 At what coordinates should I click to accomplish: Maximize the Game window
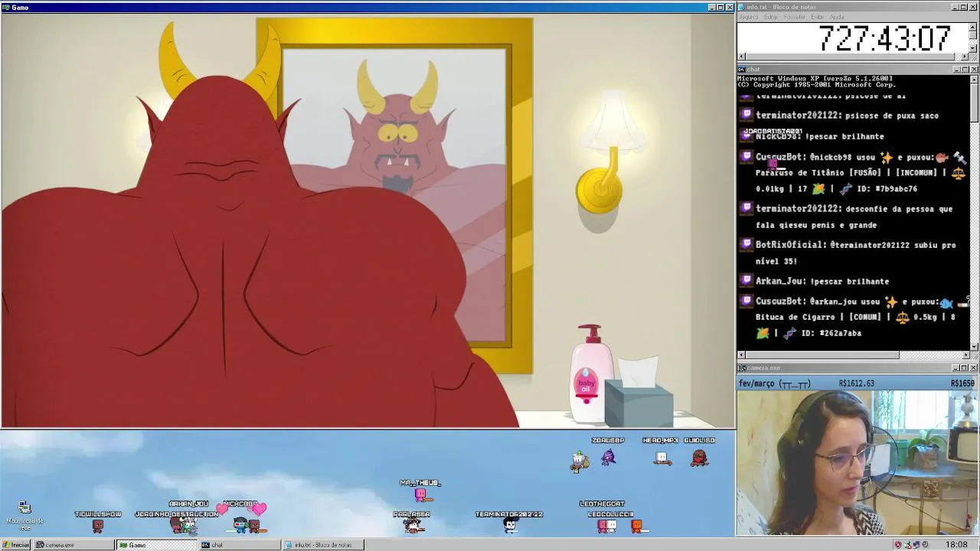[720, 8]
